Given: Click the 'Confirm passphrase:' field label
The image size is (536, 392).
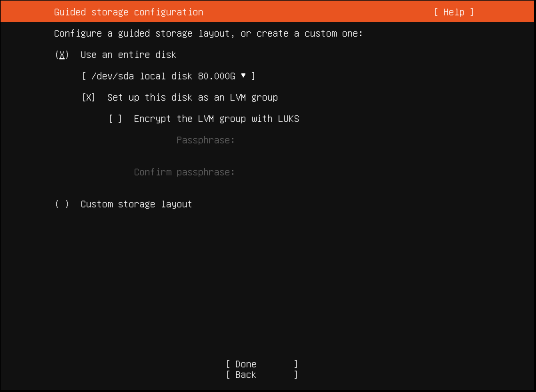Looking at the screenshot, I should 184,172.
